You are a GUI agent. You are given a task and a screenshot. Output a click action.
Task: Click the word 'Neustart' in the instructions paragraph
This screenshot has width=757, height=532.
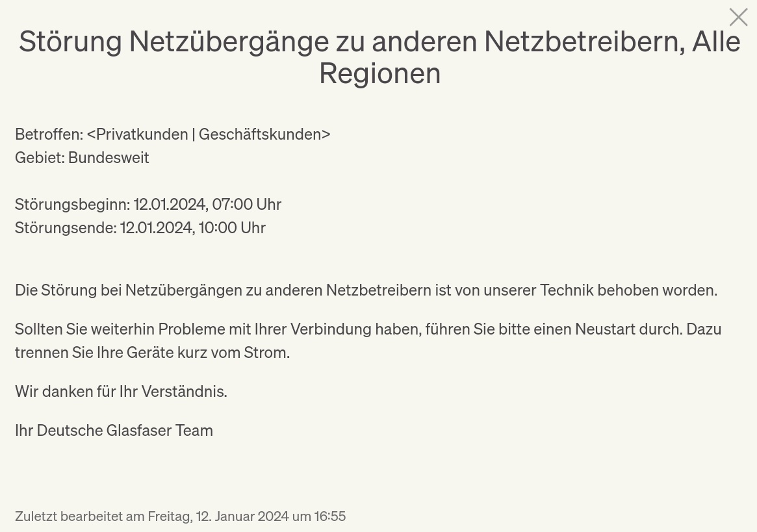[605, 329]
